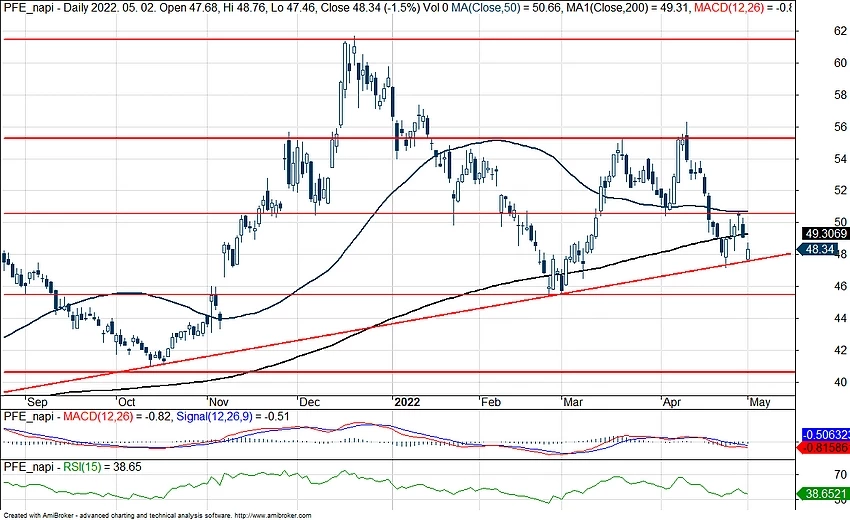Click the 'Mar' month label on time axis
The image size is (850, 520).
tap(573, 402)
